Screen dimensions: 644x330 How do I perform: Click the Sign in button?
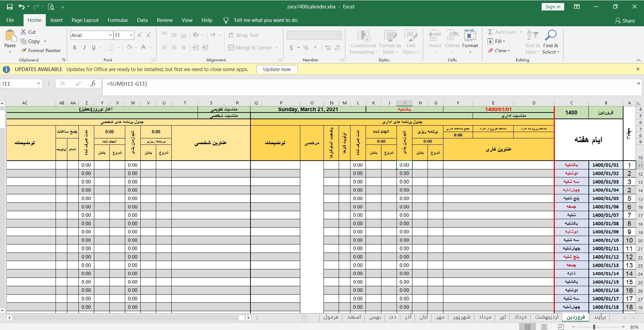pyautogui.click(x=553, y=7)
